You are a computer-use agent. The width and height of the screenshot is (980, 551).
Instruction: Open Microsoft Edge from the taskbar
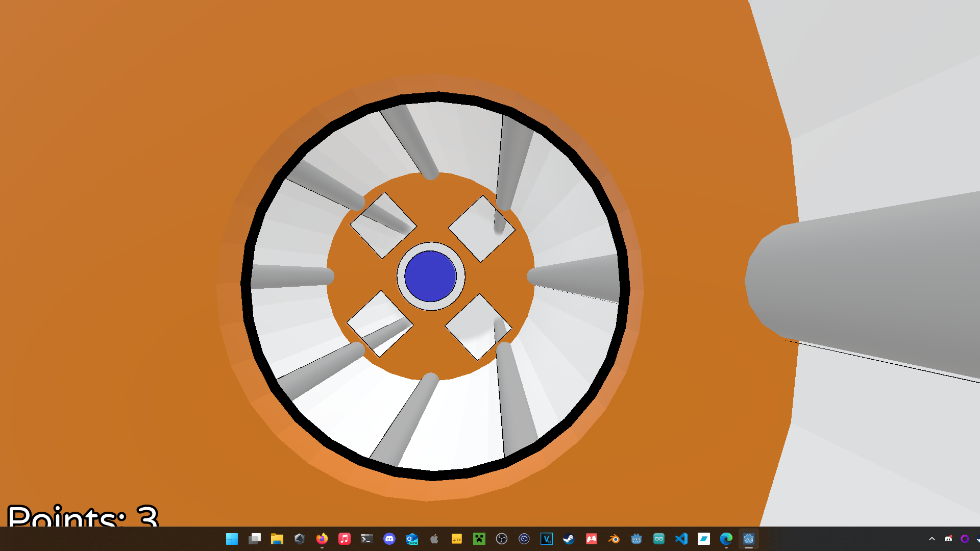(x=726, y=539)
